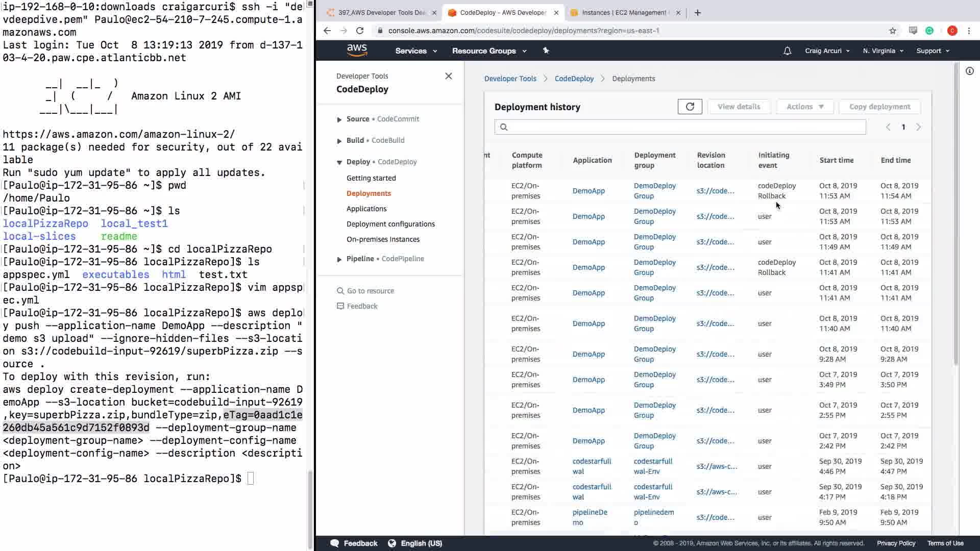
Task: Click the refresh deployment history icon button
Action: coord(690,107)
